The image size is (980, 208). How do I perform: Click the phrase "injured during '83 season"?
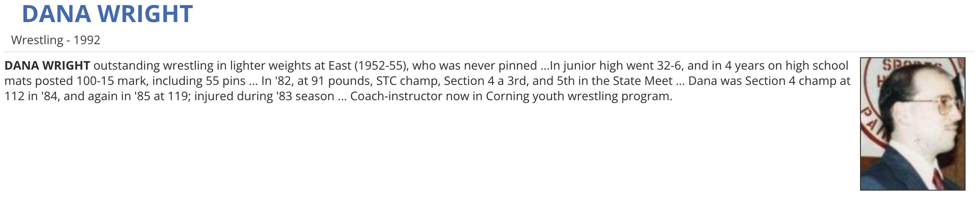264,96
